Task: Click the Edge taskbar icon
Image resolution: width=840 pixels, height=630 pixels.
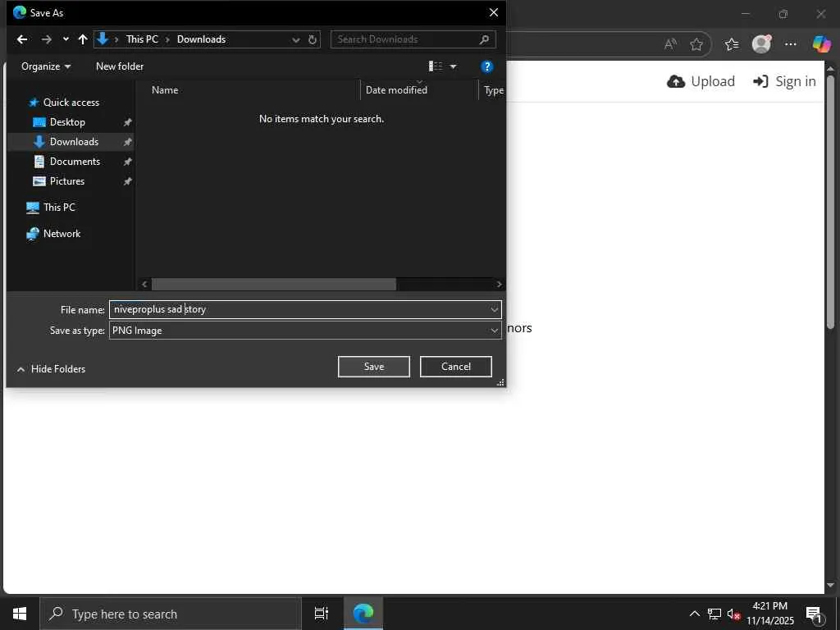Action: [363, 614]
